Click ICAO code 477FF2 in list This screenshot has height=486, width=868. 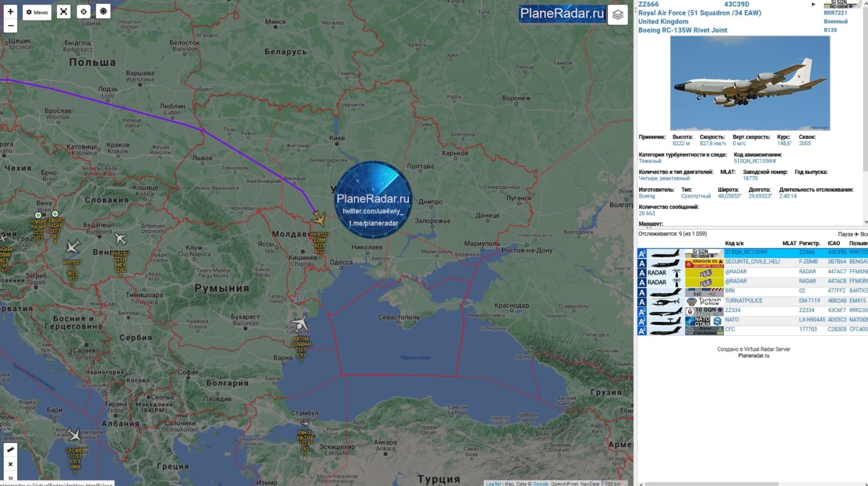tap(837, 291)
